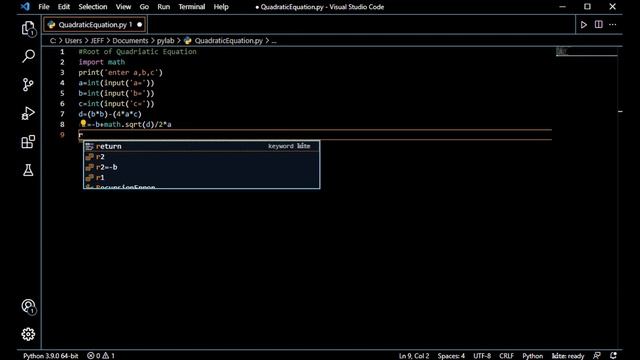Screen dimensions: 640x360
Task: Click the a=int(input('a=')) line
Action: (116, 83)
